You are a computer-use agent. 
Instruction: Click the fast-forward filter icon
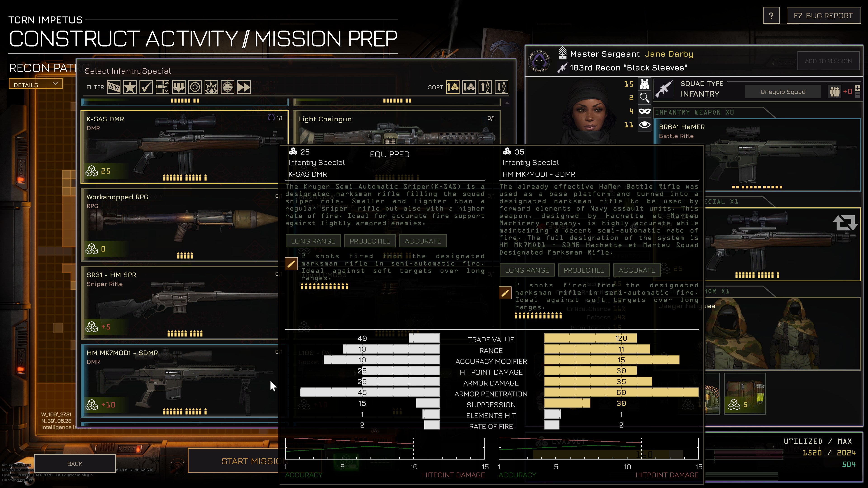point(244,87)
